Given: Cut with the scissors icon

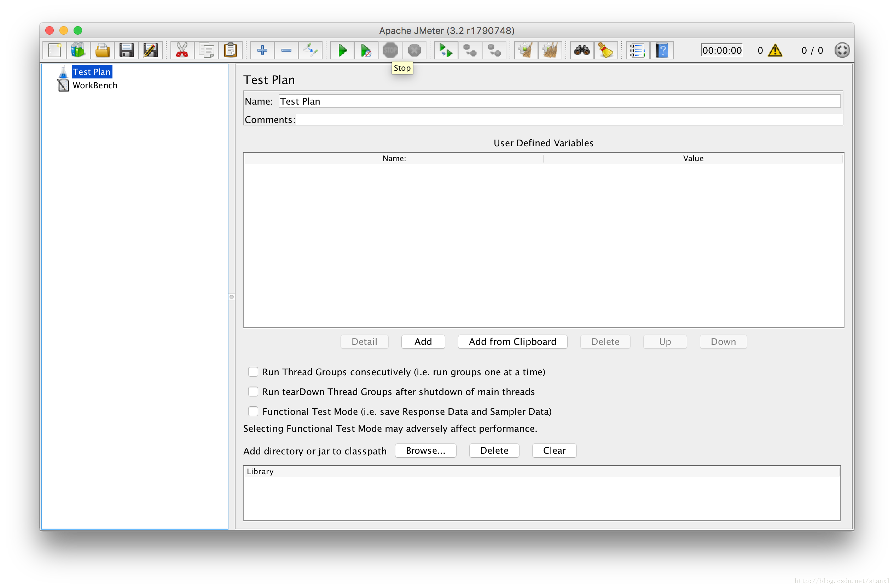Looking at the screenshot, I should click(x=182, y=50).
